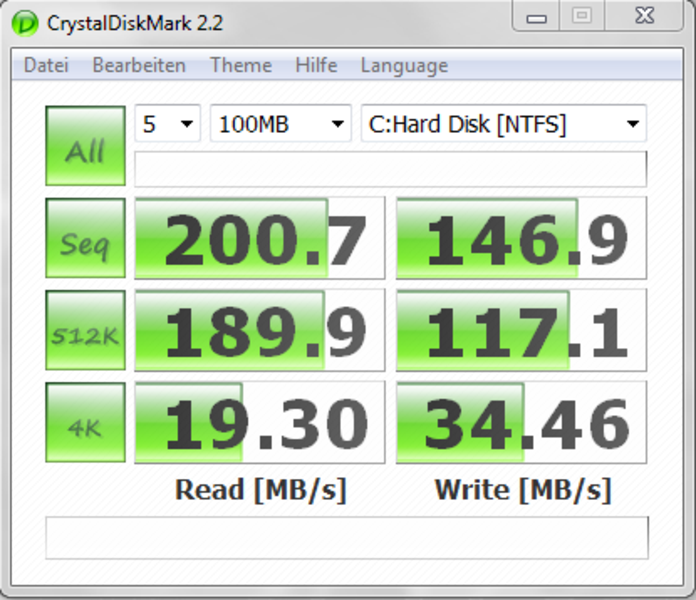Expand the test count dropdown showing 5
696x600 pixels.
168,123
